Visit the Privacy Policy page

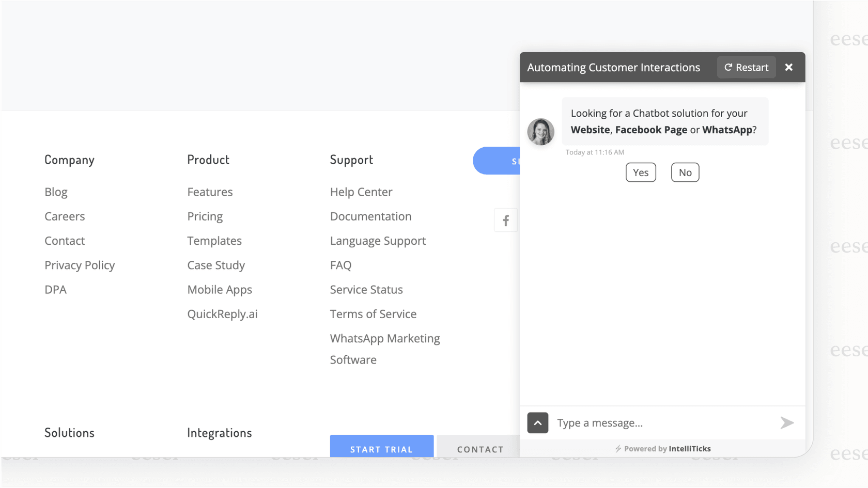coord(80,265)
